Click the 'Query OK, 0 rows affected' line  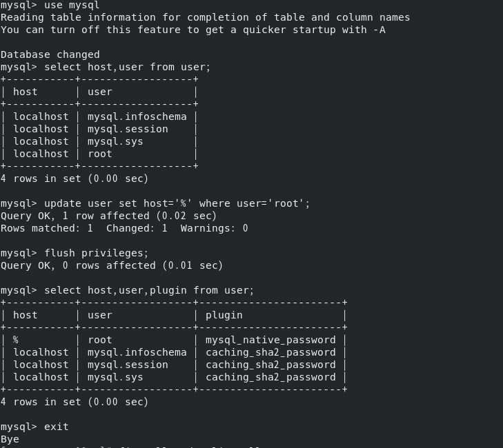112,265
